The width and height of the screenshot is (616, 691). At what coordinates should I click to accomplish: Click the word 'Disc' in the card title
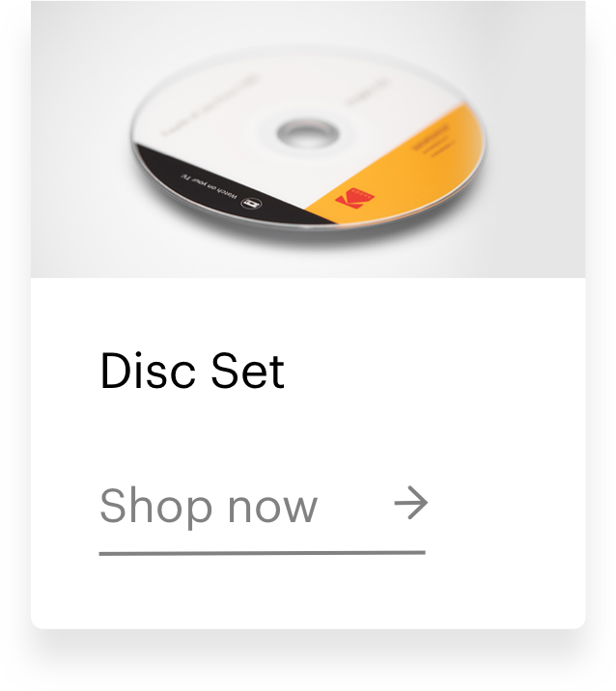point(148,371)
